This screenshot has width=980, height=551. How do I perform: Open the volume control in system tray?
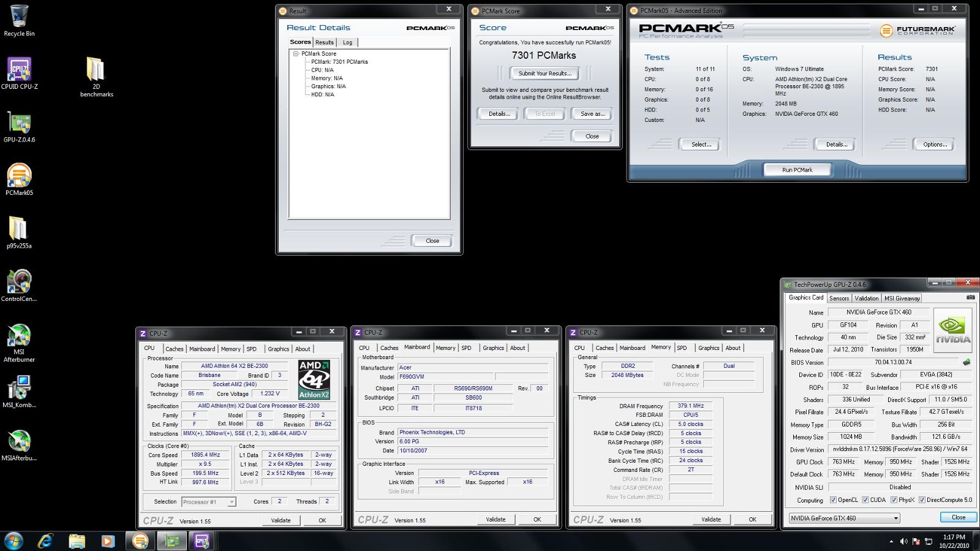(x=903, y=541)
